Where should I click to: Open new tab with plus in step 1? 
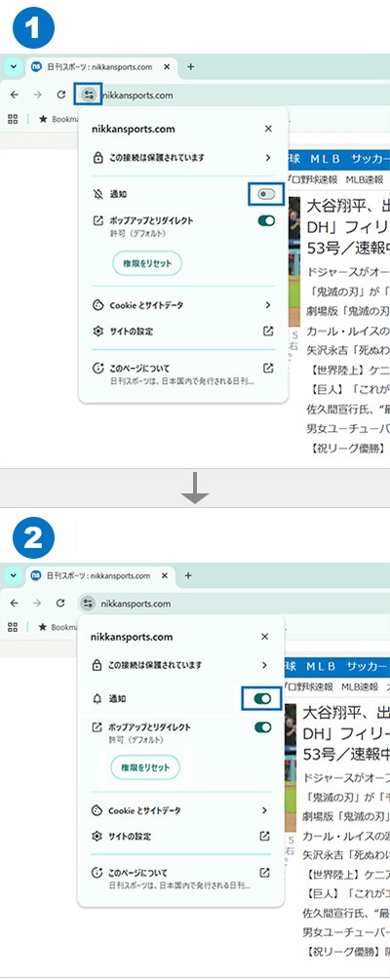pyautogui.click(x=191, y=67)
